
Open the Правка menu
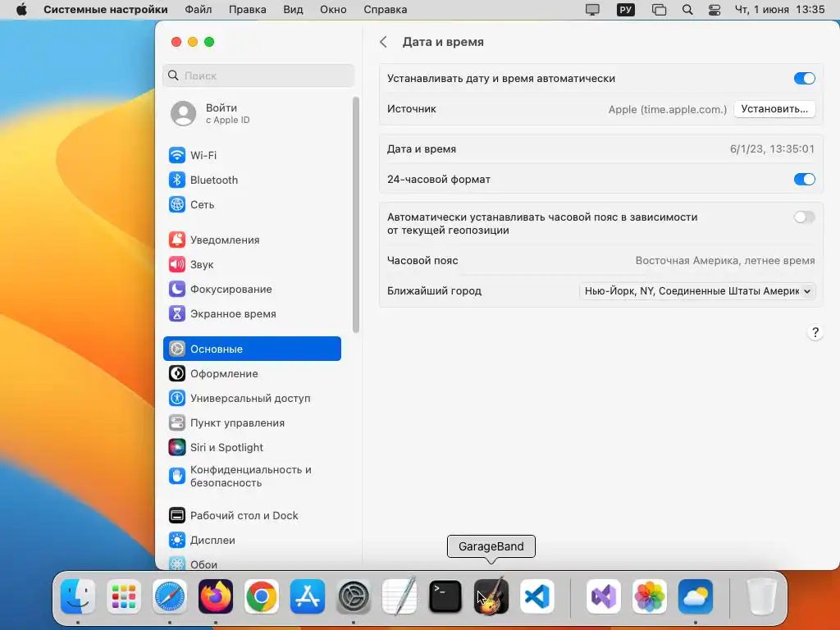click(x=248, y=10)
